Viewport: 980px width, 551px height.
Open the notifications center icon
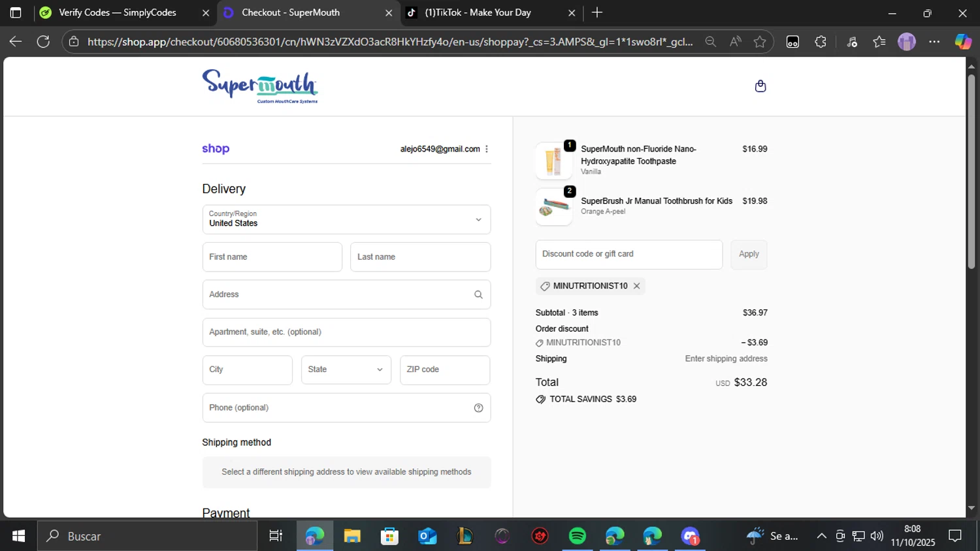coord(955,536)
